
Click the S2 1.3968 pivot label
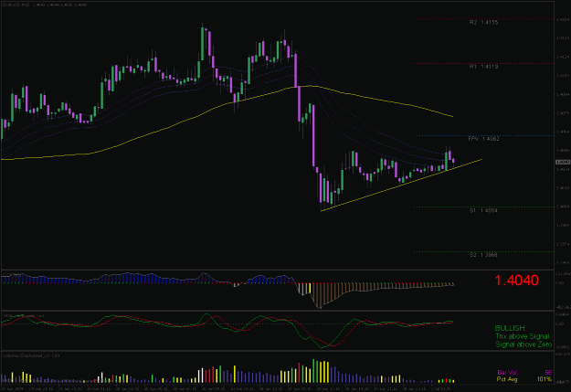tap(483, 255)
